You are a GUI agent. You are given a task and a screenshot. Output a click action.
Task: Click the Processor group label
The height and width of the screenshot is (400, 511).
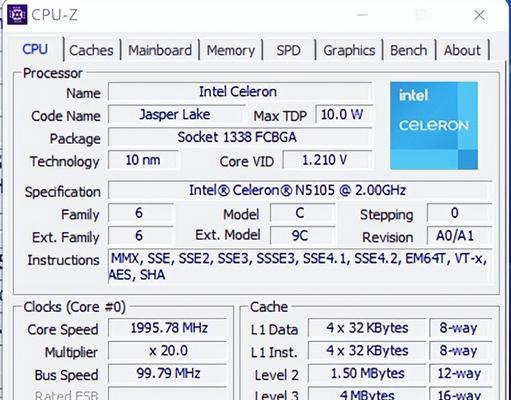tap(53, 73)
